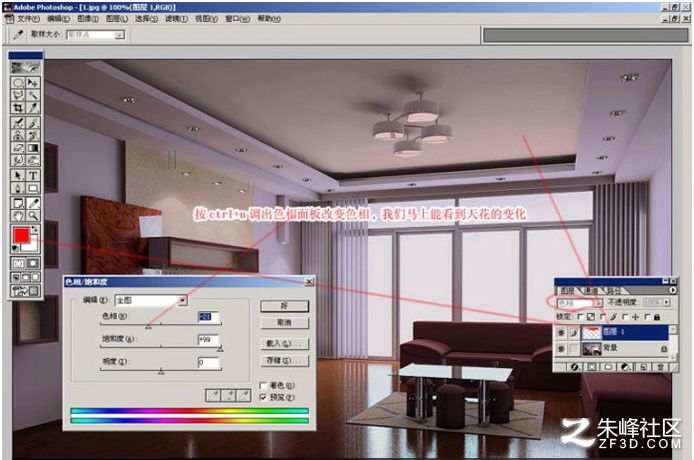Open the 图层 (Layer) menu
Screen dimensions: 694x460
tap(117, 19)
